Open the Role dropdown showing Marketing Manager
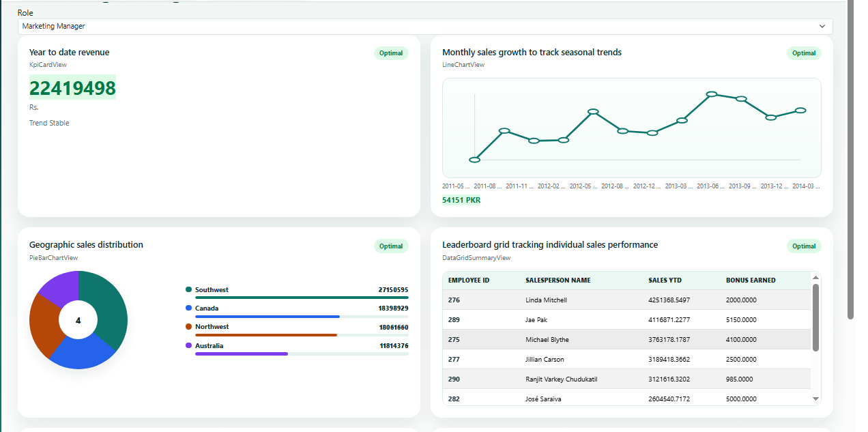Screen dimensions: 868x432 [425, 26]
